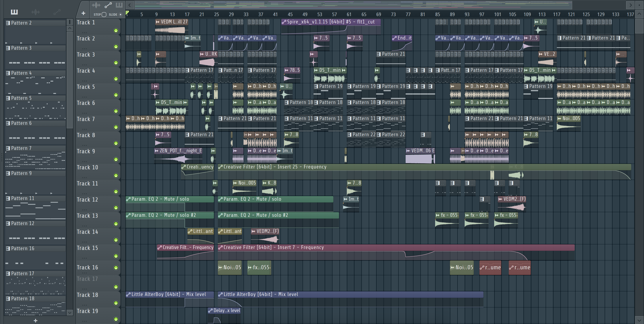Open the Spire flt1_cut clip menu
Screen dimensions: 644x324
coord(284,22)
